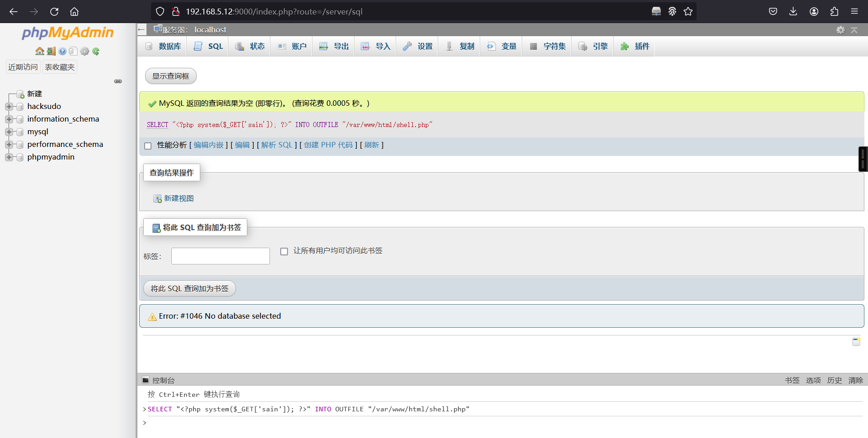Viewport: 868px width, 438px height.
Task: Click the browser address bar URL
Action: [x=274, y=11]
